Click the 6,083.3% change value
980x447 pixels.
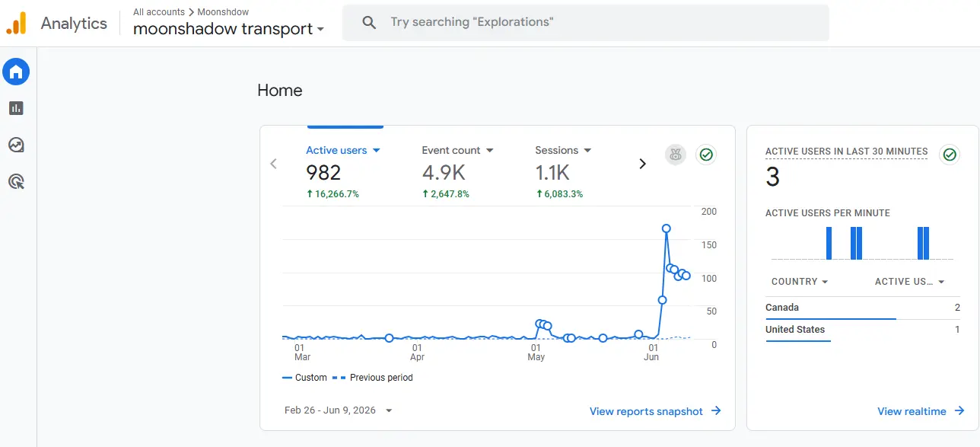(x=559, y=194)
